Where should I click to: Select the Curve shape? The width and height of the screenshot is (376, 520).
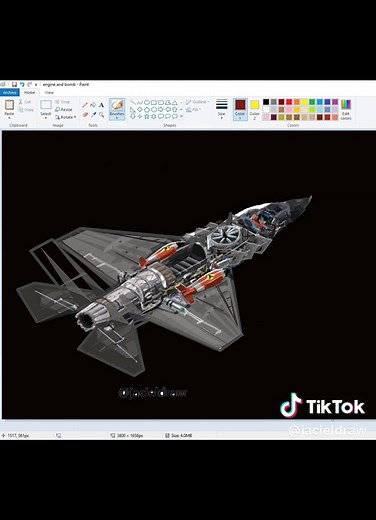point(140,102)
